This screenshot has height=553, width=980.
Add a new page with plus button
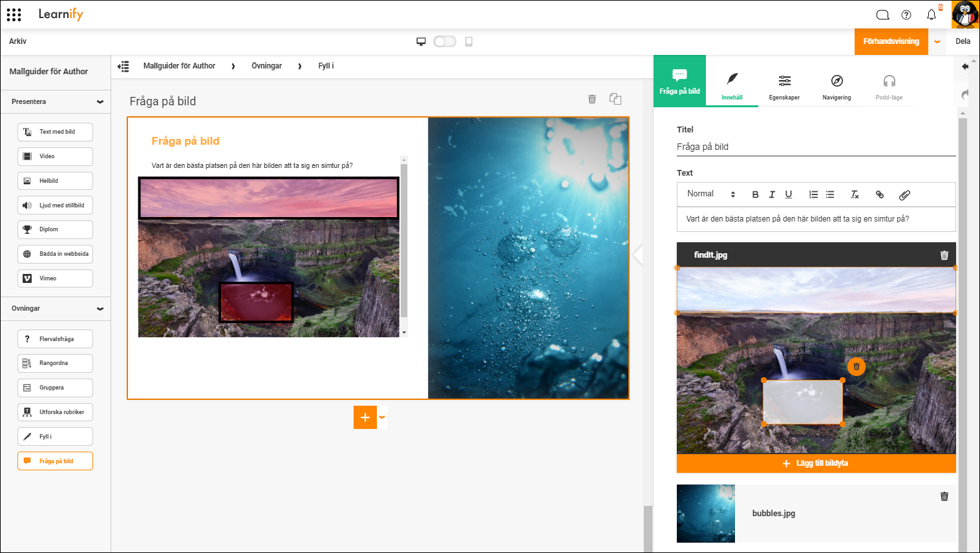click(x=365, y=417)
